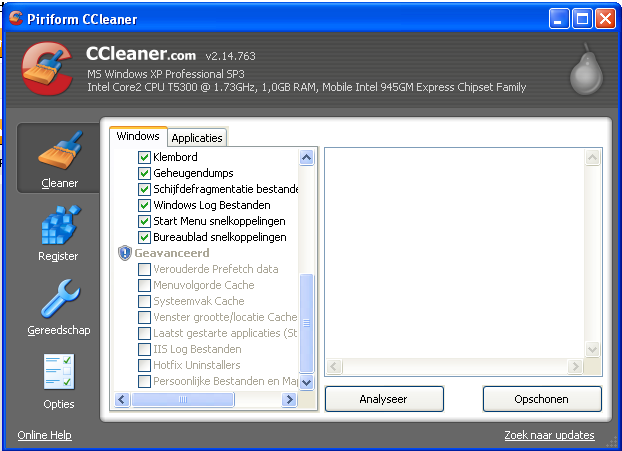
Task: Toggle Schijfdefragmentatie bestanden checkbox
Action: [x=144, y=189]
